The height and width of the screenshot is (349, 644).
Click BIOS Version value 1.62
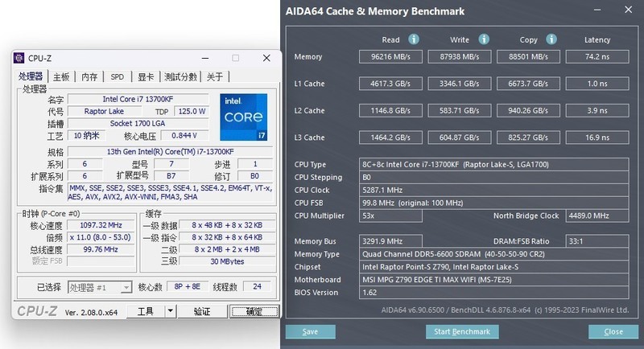493,293
